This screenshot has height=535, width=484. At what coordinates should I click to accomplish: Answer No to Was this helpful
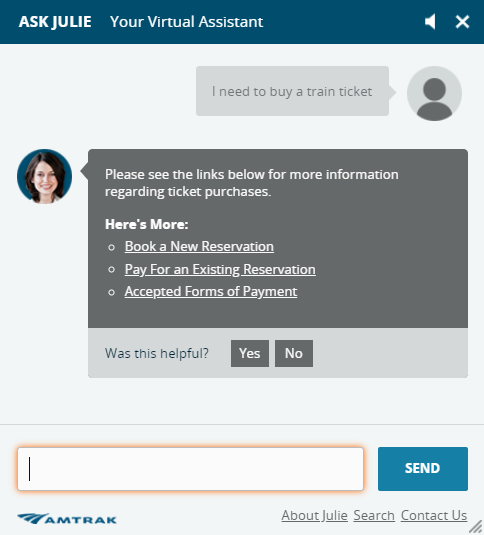(294, 353)
